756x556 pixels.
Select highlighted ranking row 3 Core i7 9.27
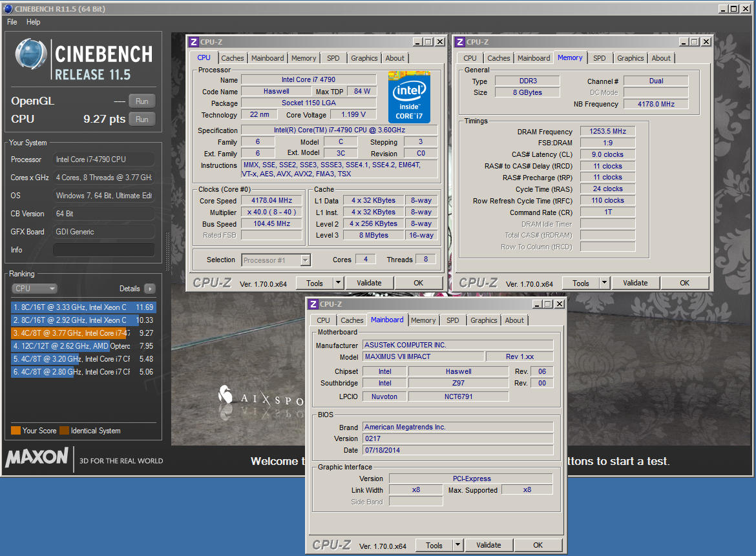(x=83, y=333)
